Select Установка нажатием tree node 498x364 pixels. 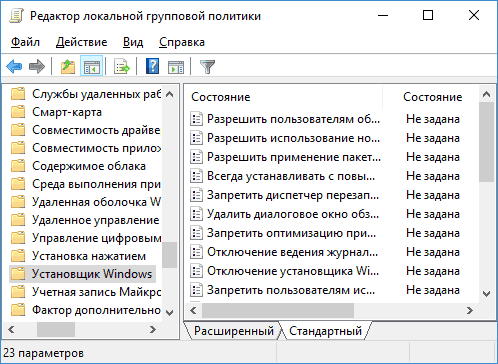[89, 256]
